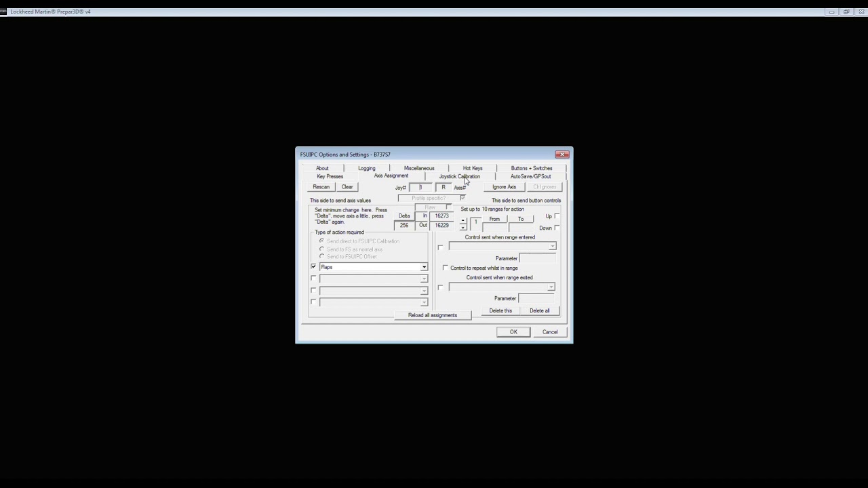Screen dimensions: 868x488
Task: Go to the Hot Keys tab
Action: coord(473,168)
